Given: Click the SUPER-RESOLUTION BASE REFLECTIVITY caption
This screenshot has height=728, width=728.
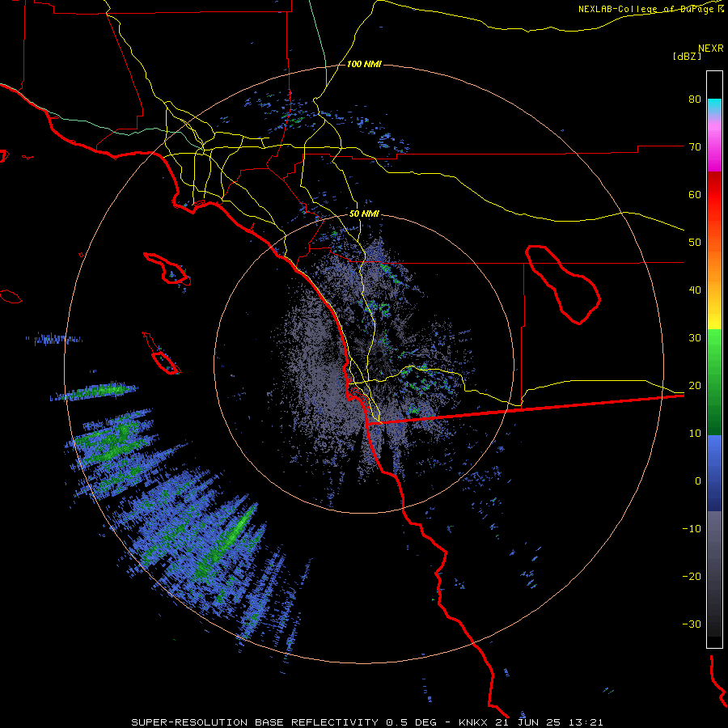Looking at the screenshot, I should point(255,722).
